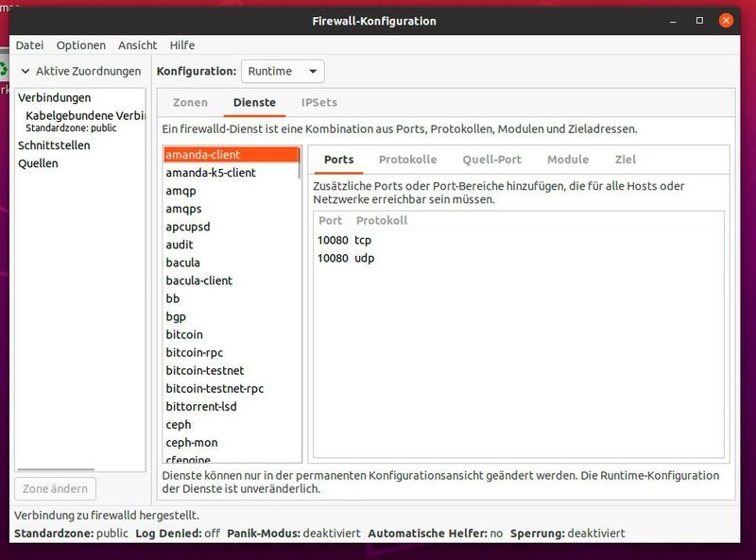The width and height of the screenshot is (756, 560).
Task: Select the Ziel sub-tab
Action: [x=625, y=160]
